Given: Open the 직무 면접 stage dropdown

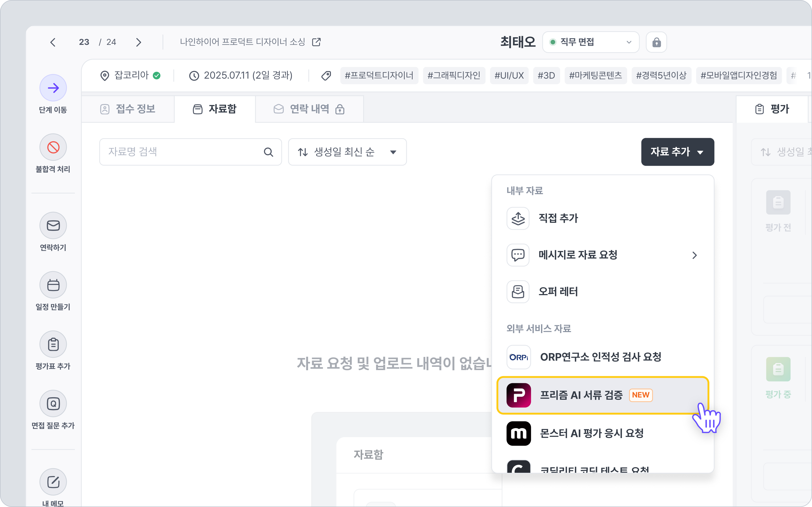Looking at the screenshot, I should coord(590,42).
